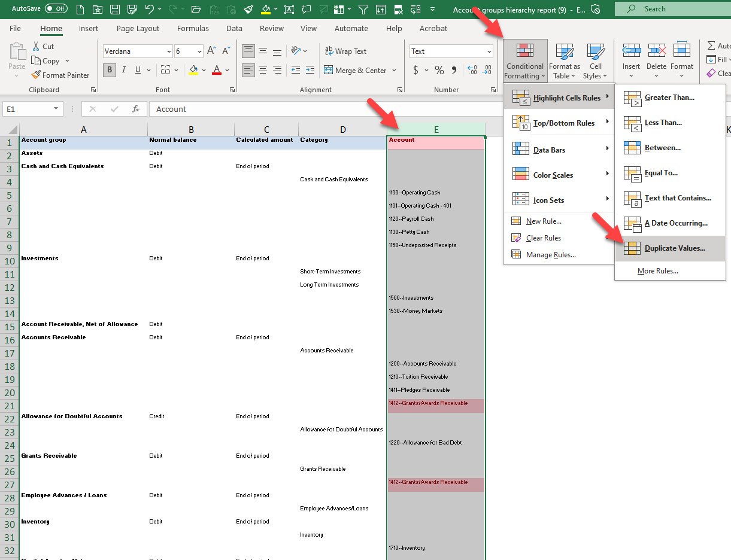Click the Increase Font Size icon
The image size is (731, 560).
click(x=211, y=51)
